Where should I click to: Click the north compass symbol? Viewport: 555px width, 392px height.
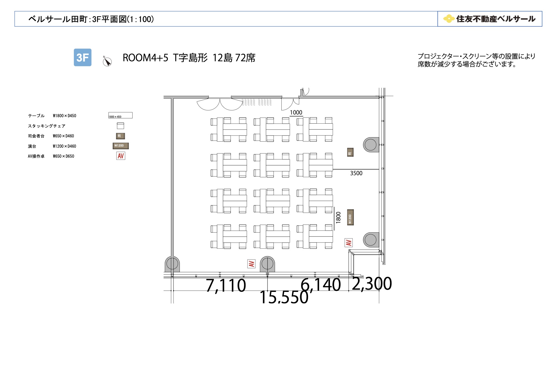click(x=107, y=61)
